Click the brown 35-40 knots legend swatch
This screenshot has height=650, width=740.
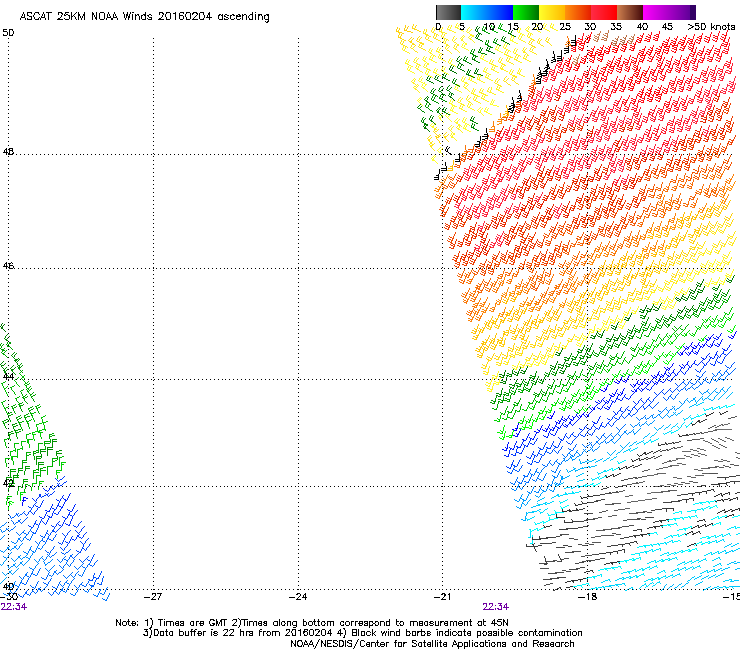pos(630,12)
